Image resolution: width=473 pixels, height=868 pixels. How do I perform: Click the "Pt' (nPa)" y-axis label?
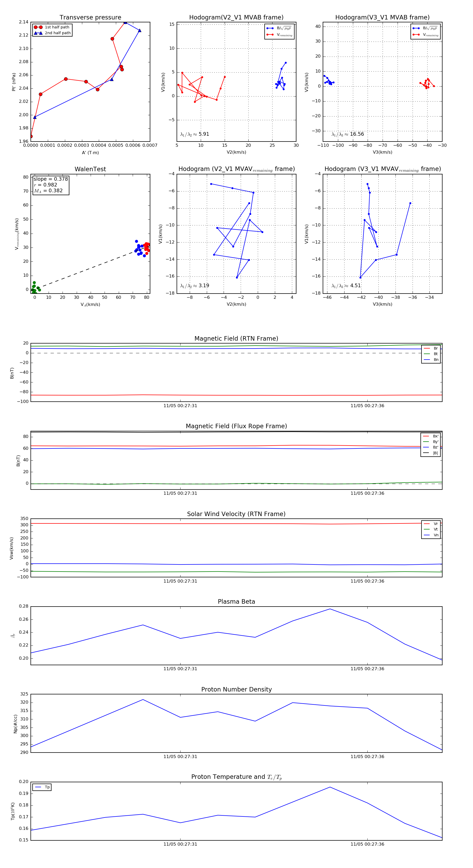click(14, 82)
